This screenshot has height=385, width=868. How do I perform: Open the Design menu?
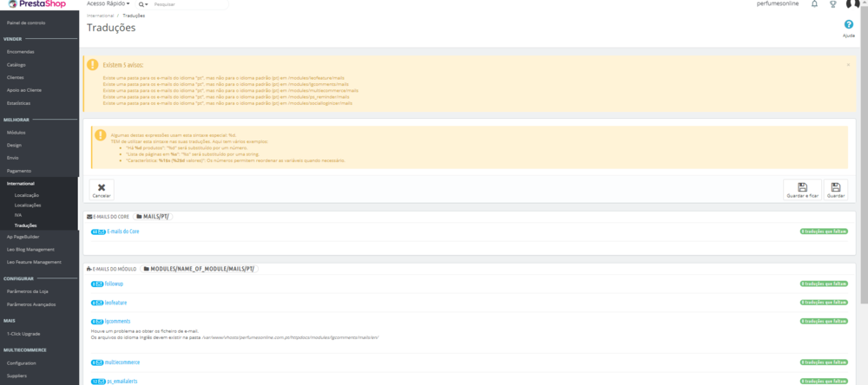pyautogui.click(x=14, y=145)
